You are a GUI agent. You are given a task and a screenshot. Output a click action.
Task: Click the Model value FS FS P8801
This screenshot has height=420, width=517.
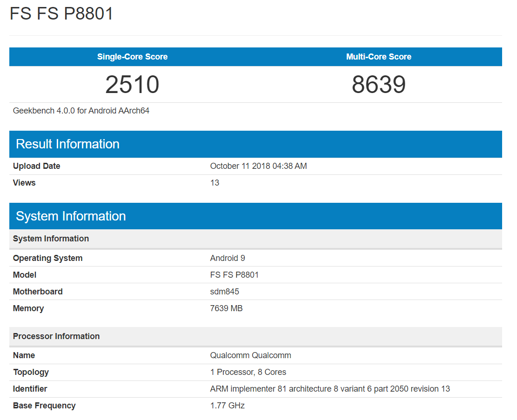pyautogui.click(x=234, y=275)
